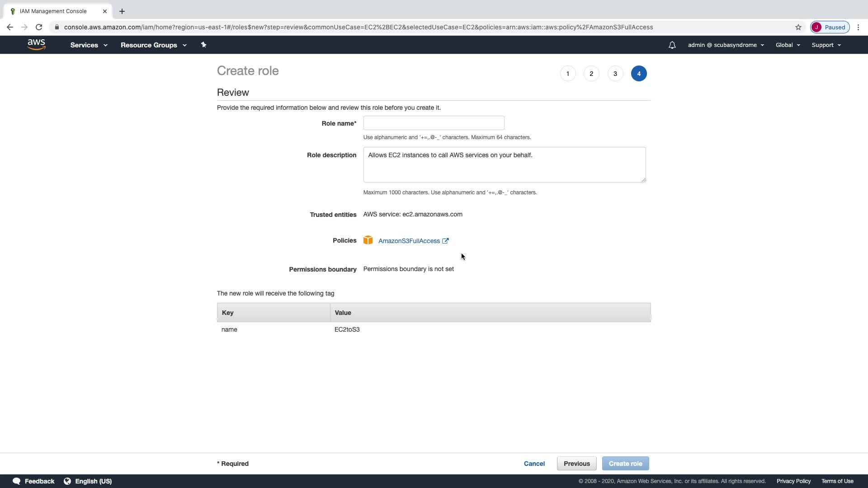Click the AWS logo home icon

tap(36, 44)
